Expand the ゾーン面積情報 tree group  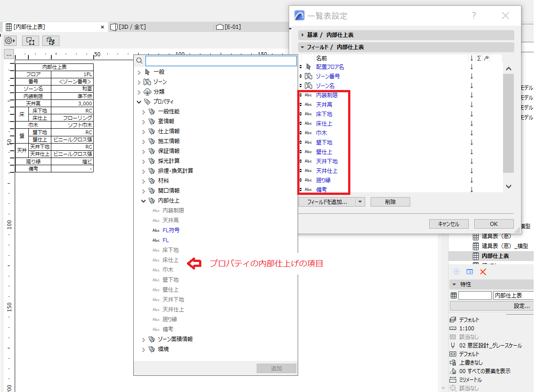click(x=144, y=339)
